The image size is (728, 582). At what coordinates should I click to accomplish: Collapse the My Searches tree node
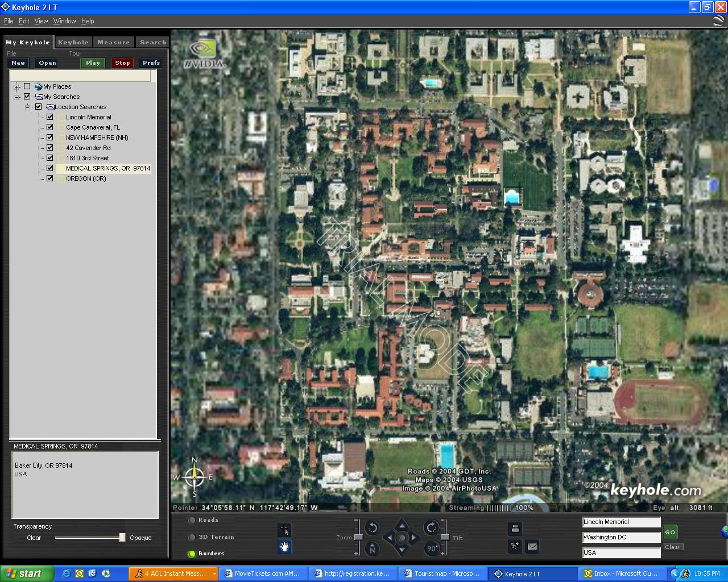[x=16, y=97]
